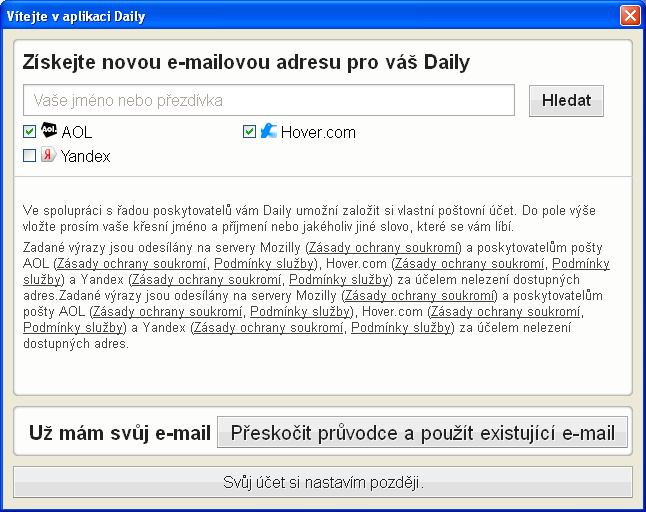The height and width of the screenshot is (512, 646).
Task: Open Hover.com 'Zásady ochrany soukromí' on line starting 'AOL ('
Action: coord(469,264)
